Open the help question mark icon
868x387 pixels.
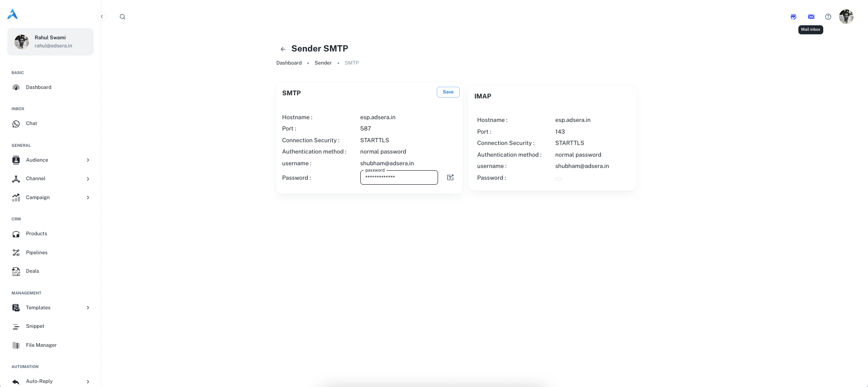[828, 17]
